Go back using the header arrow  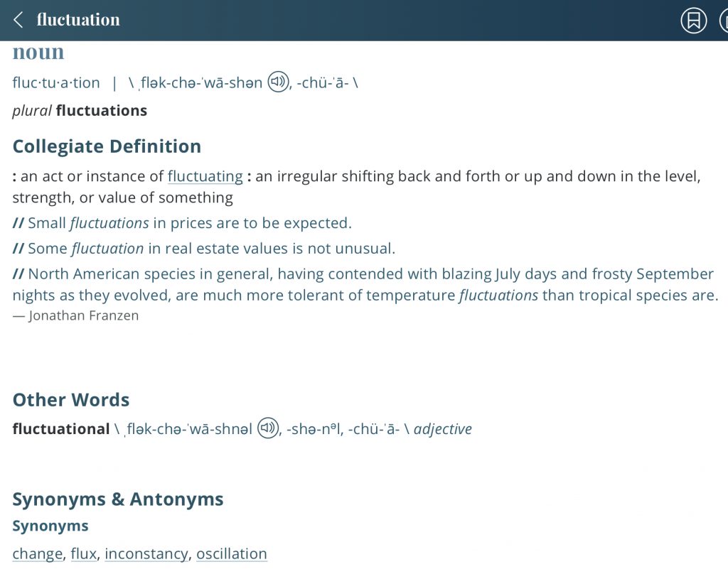[18, 20]
